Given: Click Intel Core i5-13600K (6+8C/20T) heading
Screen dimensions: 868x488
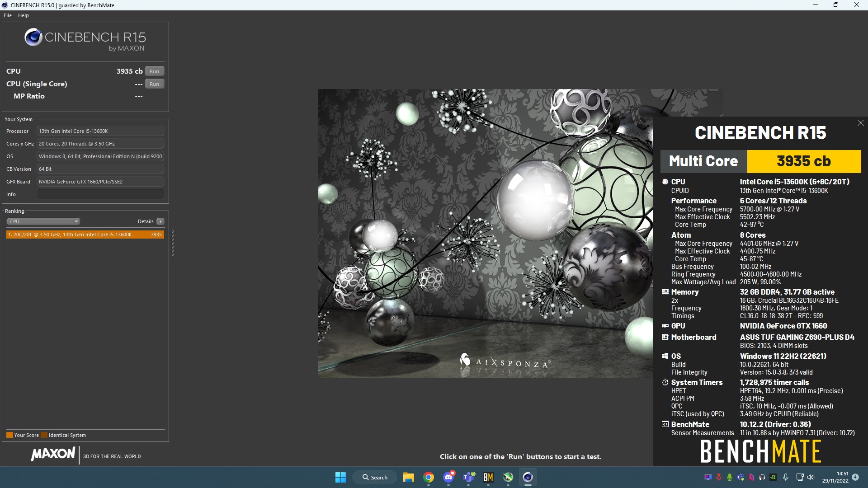Looking at the screenshot, I should [x=794, y=182].
